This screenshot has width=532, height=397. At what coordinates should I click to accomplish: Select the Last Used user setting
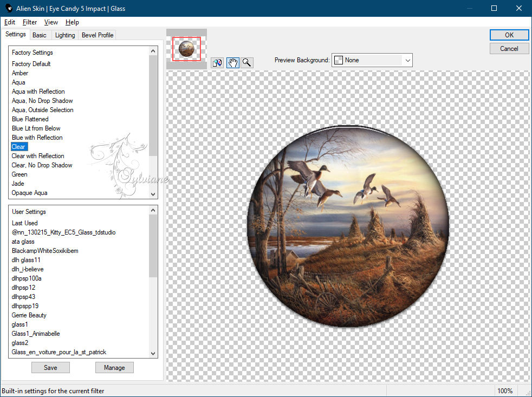click(24, 223)
